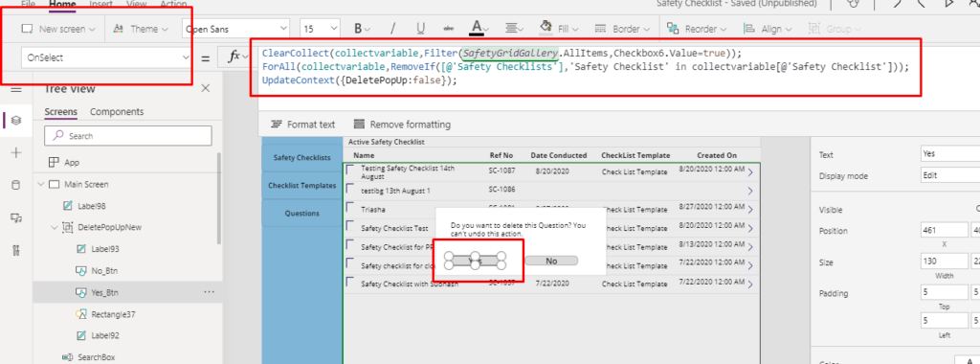Open the View ribbon tab
This screenshot has height=364, width=980.
[136, 4]
